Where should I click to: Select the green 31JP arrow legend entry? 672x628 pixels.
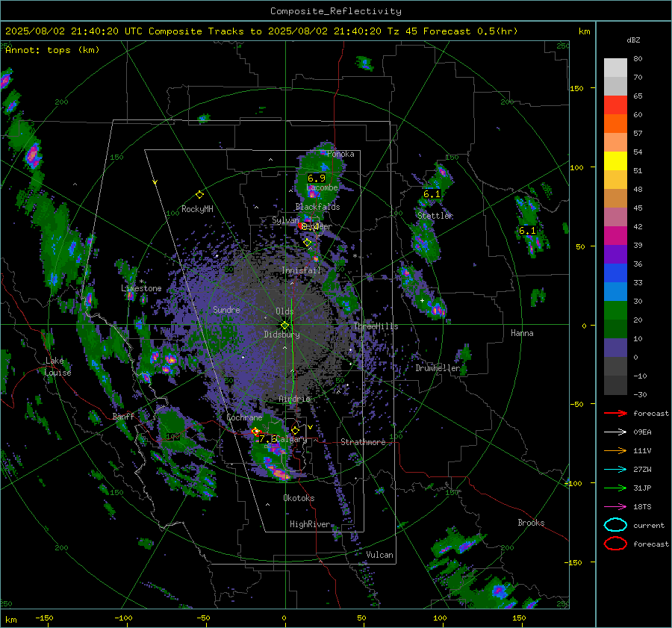615,488
